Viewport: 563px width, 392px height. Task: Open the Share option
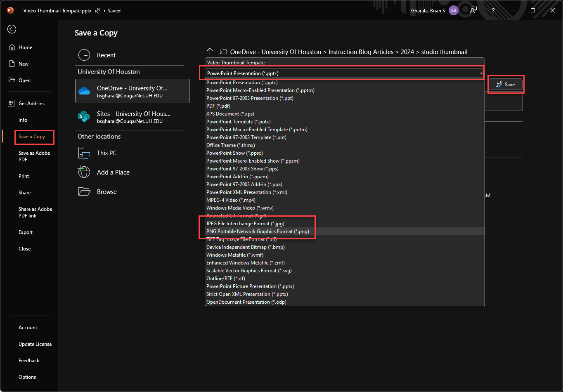pos(24,193)
